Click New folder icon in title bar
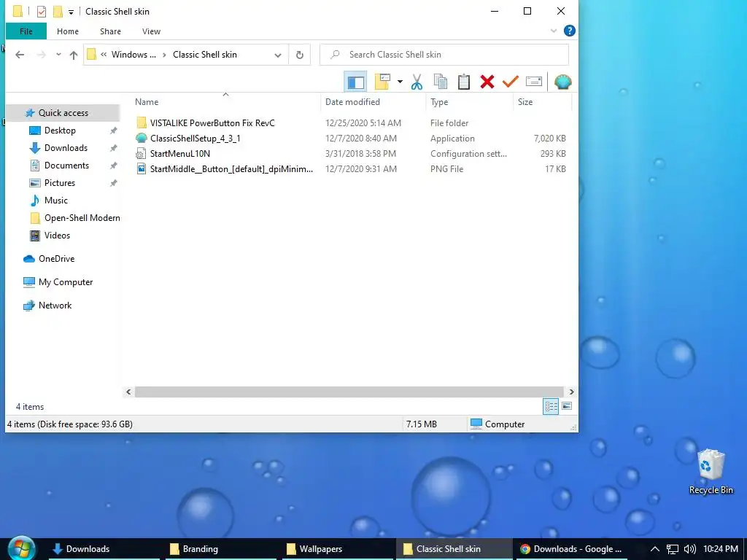This screenshot has height=560, width=747. [x=58, y=12]
